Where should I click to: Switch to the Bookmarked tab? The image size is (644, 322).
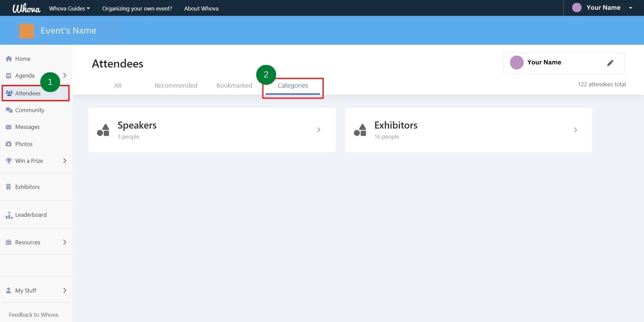(x=234, y=85)
